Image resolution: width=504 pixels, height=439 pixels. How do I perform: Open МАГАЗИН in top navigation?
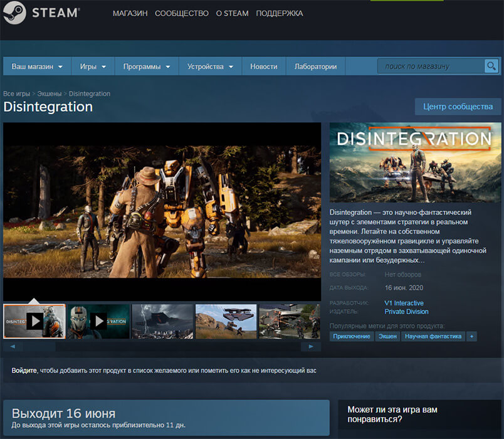[130, 14]
